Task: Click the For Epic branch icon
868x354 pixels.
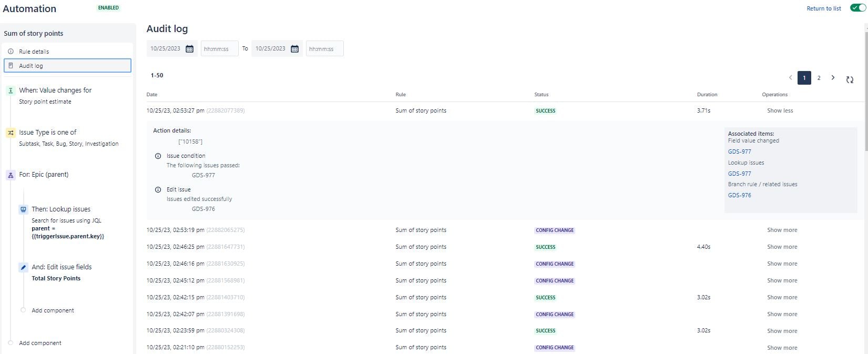Action: tap(11, 175)
